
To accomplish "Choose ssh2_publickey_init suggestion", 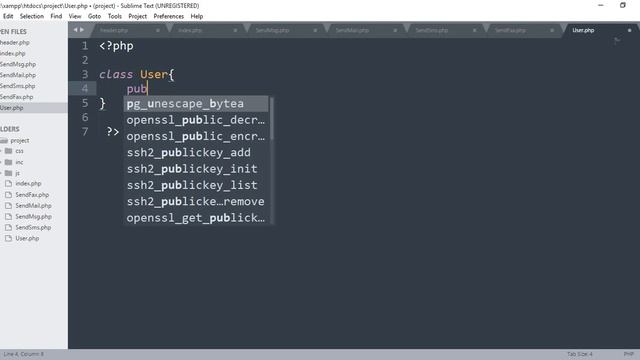I will [196, 169].
